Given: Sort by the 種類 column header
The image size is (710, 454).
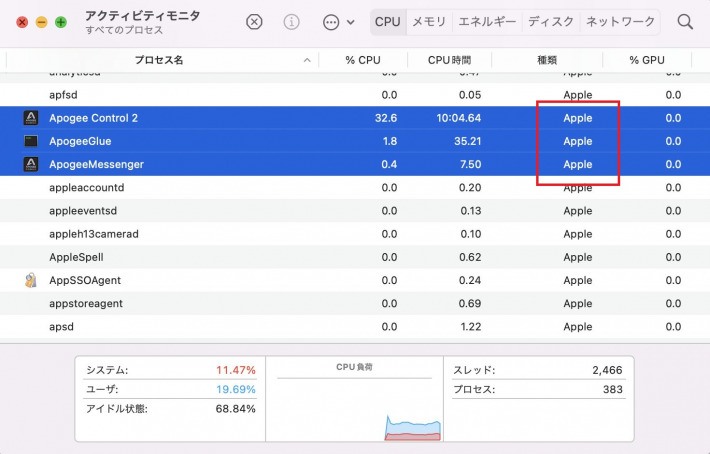Looking at the screenshot, I should (547, 60).
